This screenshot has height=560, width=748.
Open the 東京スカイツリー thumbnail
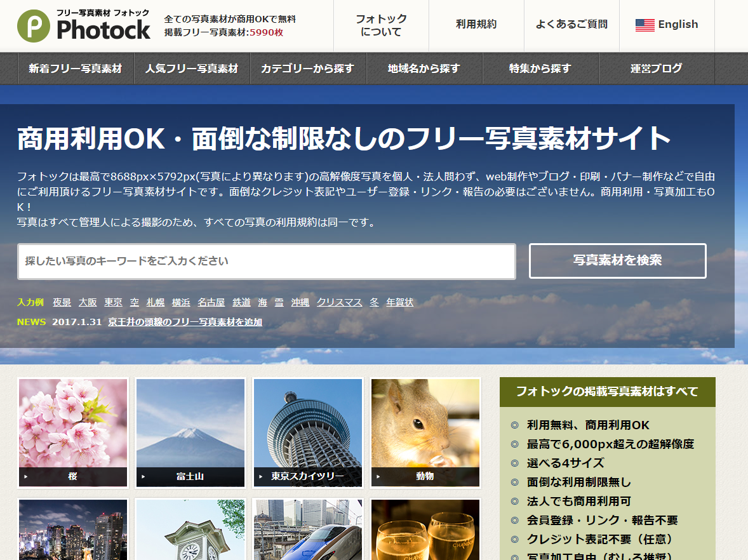(308, 432)
